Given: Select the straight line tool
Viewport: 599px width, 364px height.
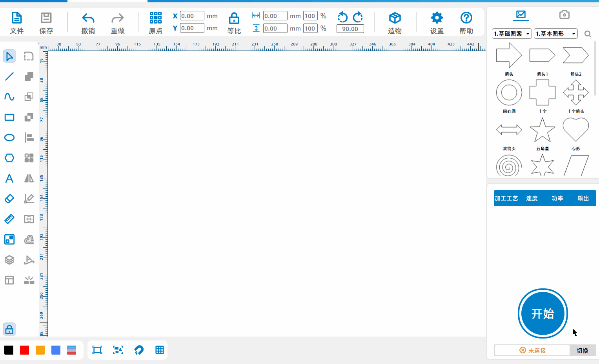Looking at the screenshot, I should coord(9,76).
